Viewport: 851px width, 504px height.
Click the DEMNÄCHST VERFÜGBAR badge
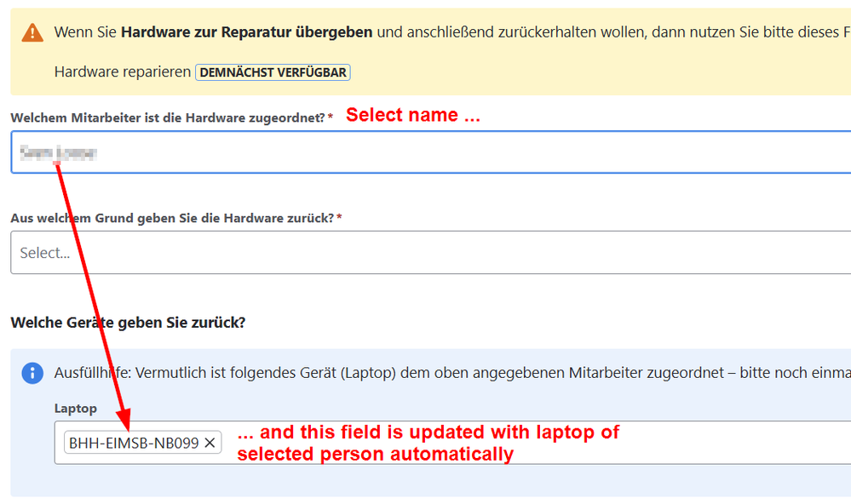pyautogui.click(x=273, y=72)
